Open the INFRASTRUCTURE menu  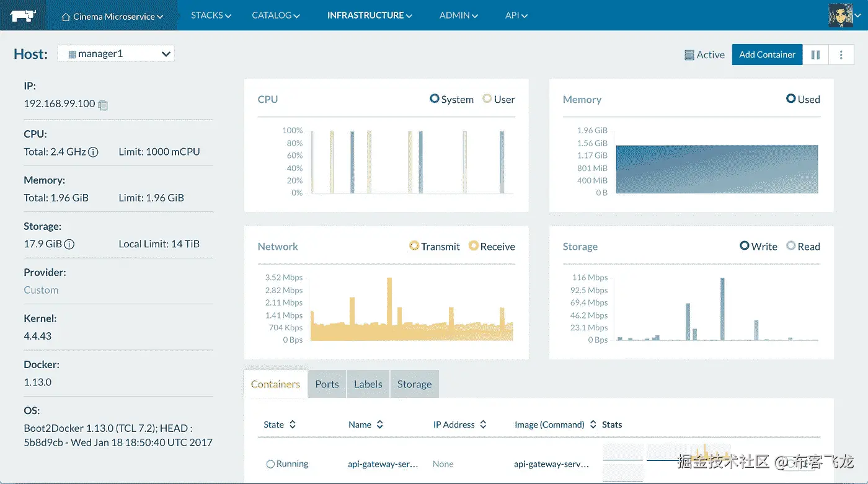pos(370,15)
